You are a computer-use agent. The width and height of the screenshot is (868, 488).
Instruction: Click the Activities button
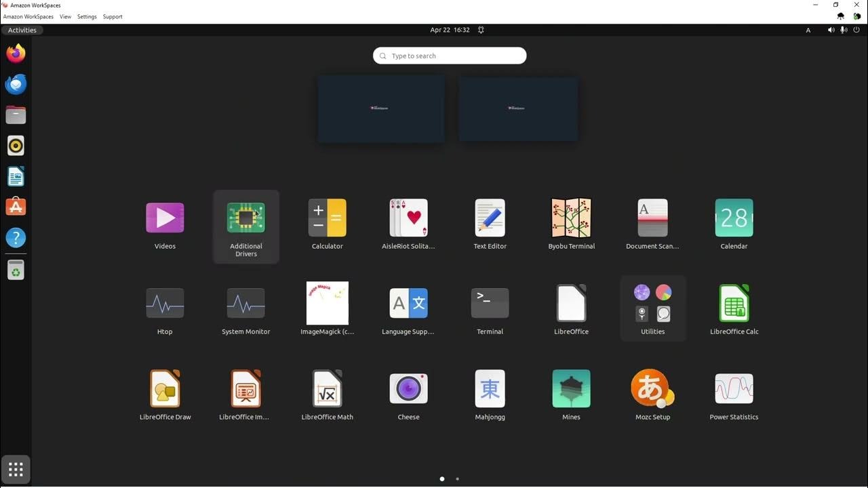click(22, 30)
